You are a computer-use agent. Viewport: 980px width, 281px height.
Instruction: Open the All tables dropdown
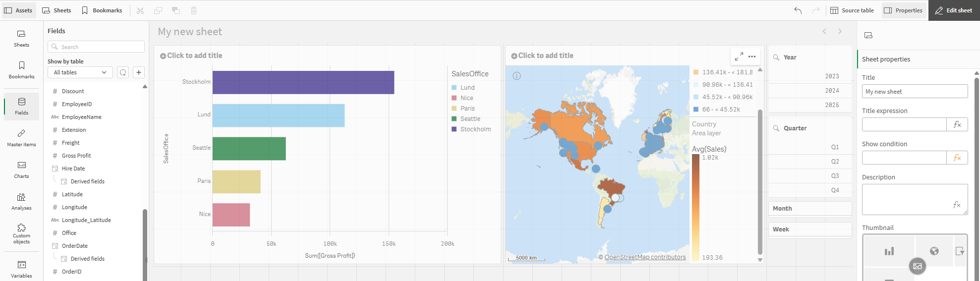pyautogui.click(x=80, y=72)
